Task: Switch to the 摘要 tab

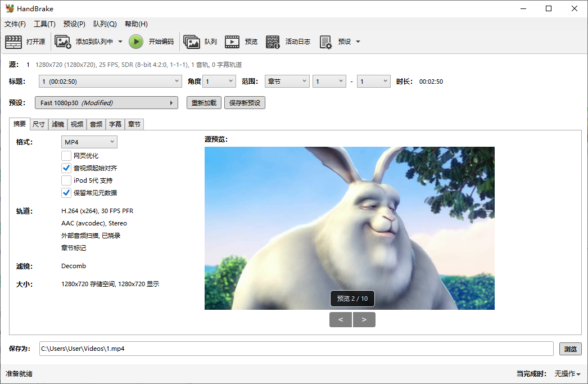Action: 20,124
